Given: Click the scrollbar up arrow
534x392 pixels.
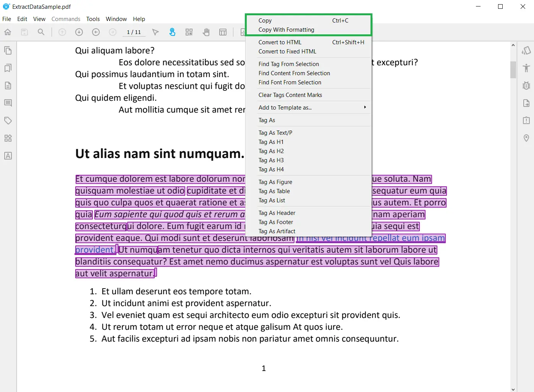Looking at the screenshot, I should tap(513, 45).
